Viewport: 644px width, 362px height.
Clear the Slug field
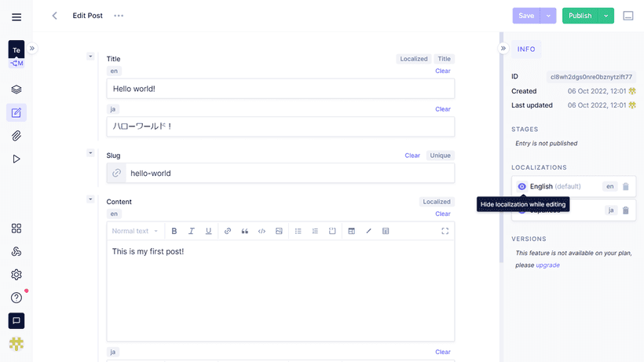pyautogui.click(x=412, y=155)
